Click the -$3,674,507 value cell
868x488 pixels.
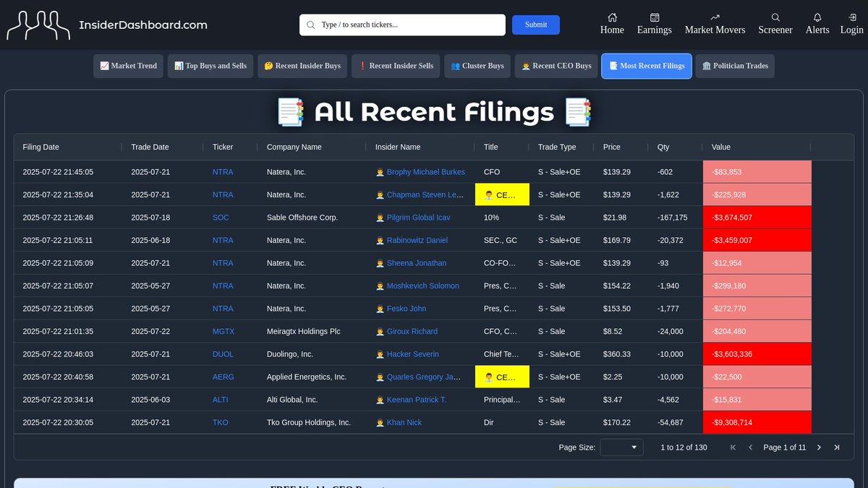pyautogui.click(x=757, y=218)
